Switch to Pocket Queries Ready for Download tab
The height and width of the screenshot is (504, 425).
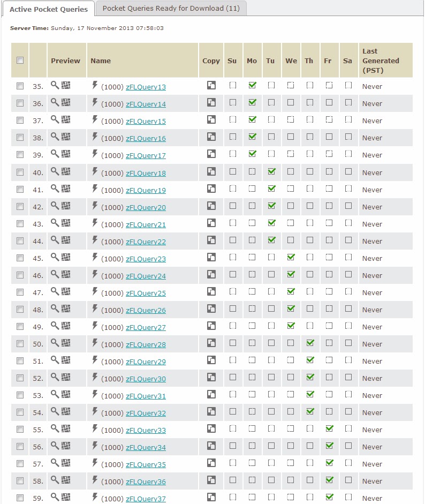(171, 9)
